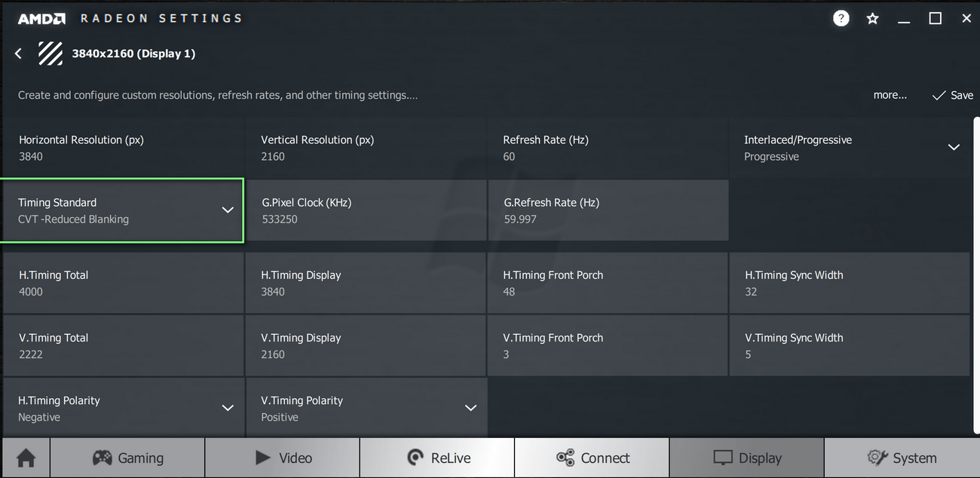The width and height of the screenshot is (980, 478).
Task: Click the more... link
Action: 890,95
